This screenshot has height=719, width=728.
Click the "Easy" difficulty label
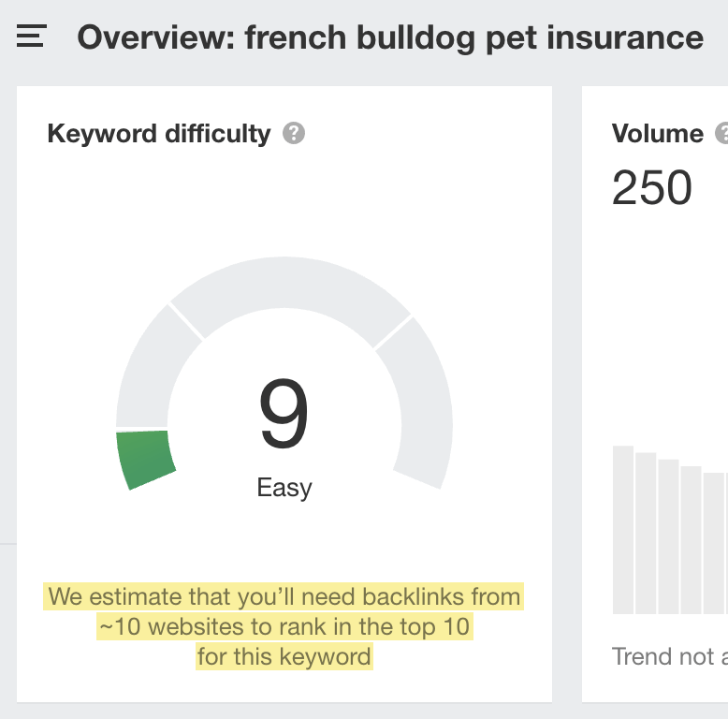[x=284, y=488]
